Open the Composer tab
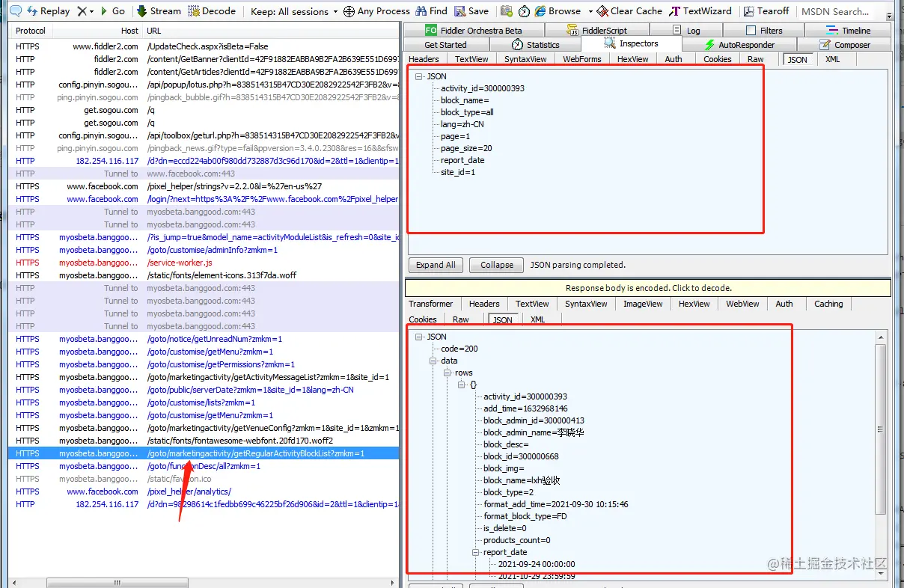Screen dimensions: 904x588 click(x=845, y=45)
